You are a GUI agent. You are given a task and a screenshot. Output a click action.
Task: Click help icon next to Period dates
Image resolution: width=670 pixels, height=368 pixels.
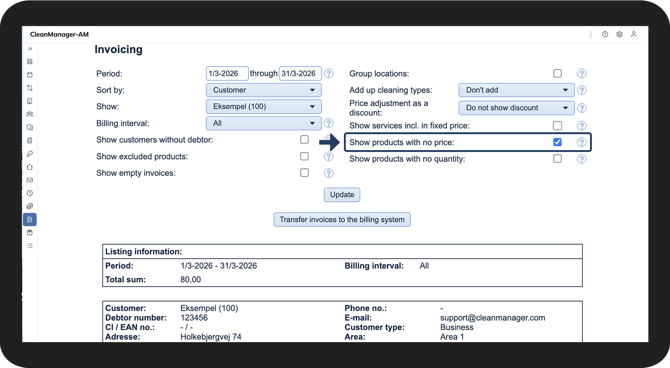329,74
